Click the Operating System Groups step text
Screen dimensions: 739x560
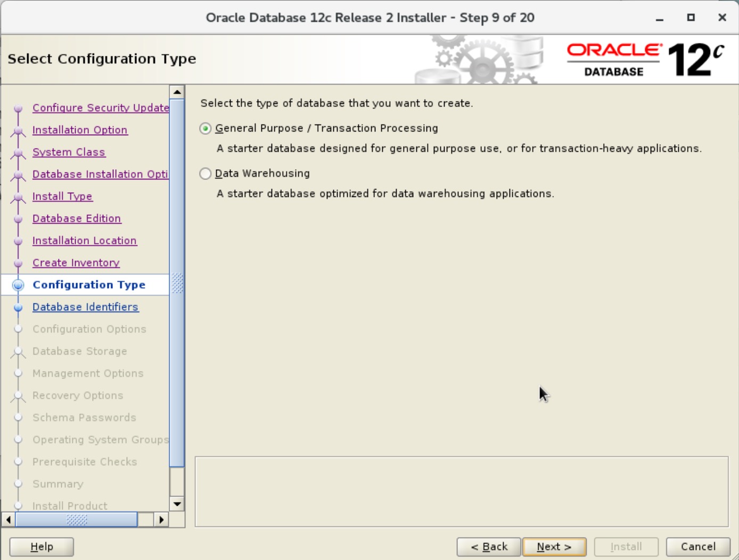point(101,440)
